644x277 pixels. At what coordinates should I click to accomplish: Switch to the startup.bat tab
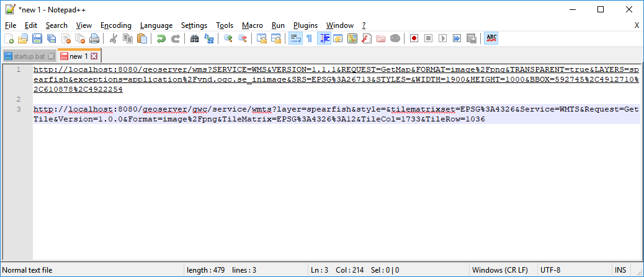pos(29,56)
